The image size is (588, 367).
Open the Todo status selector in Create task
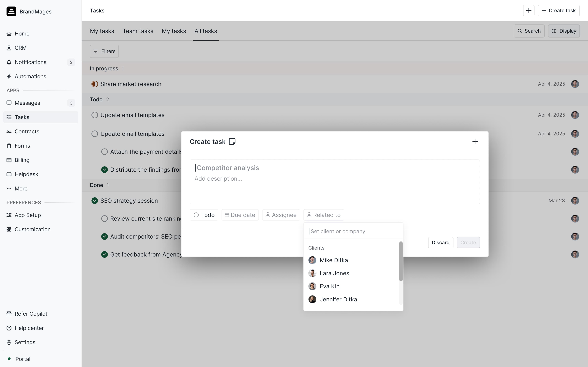click(x=204, y=215)
